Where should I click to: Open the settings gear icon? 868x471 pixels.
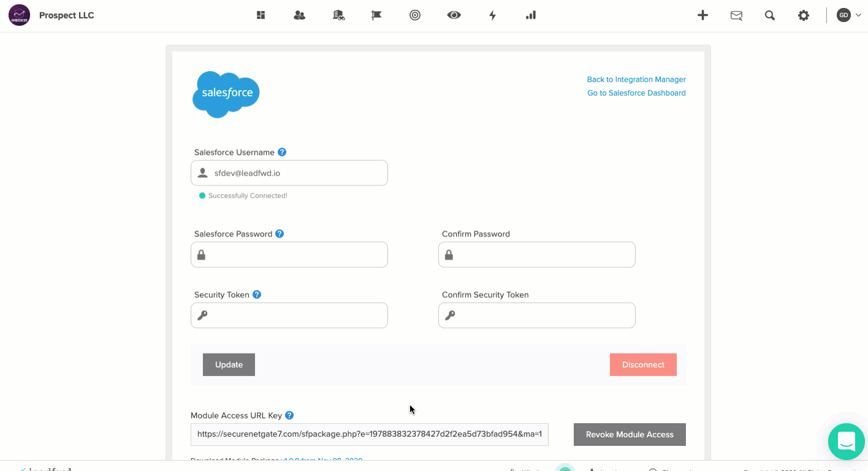804,15
